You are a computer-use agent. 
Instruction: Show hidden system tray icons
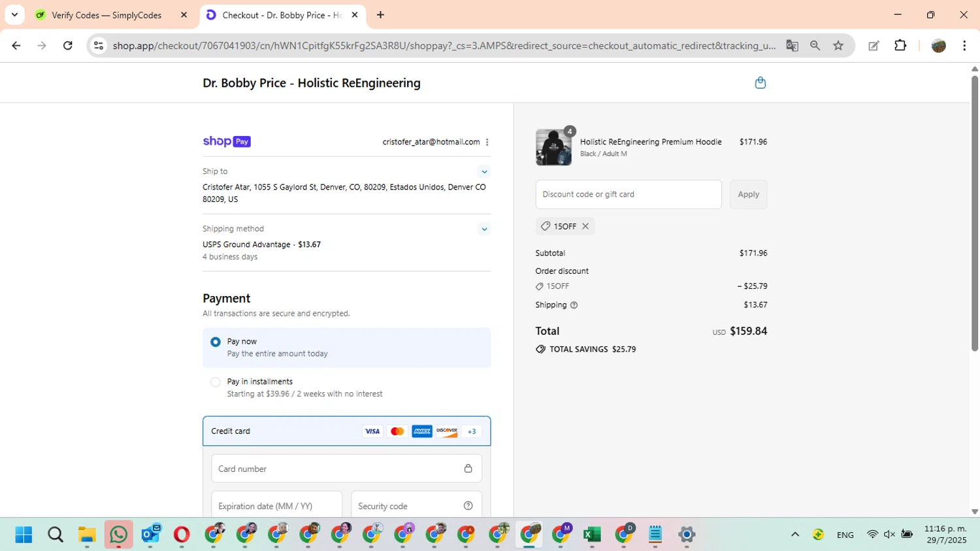tap(795, 535)
